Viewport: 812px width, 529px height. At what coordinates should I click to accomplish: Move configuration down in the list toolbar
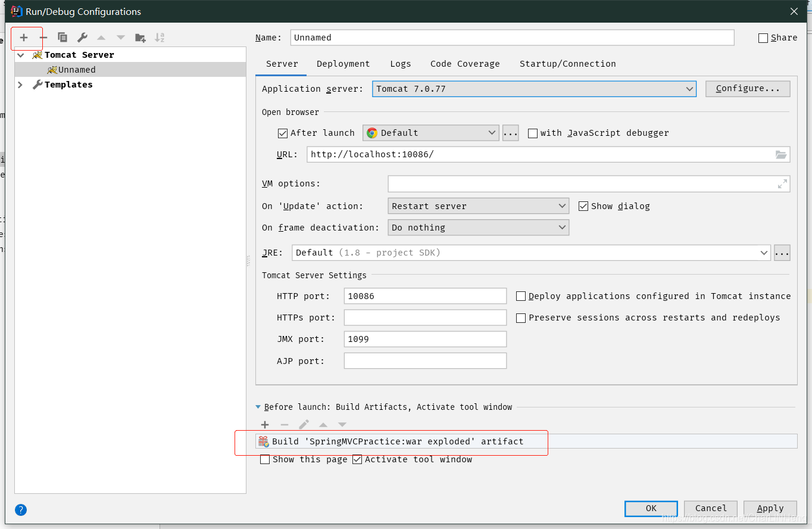(121, 38)
